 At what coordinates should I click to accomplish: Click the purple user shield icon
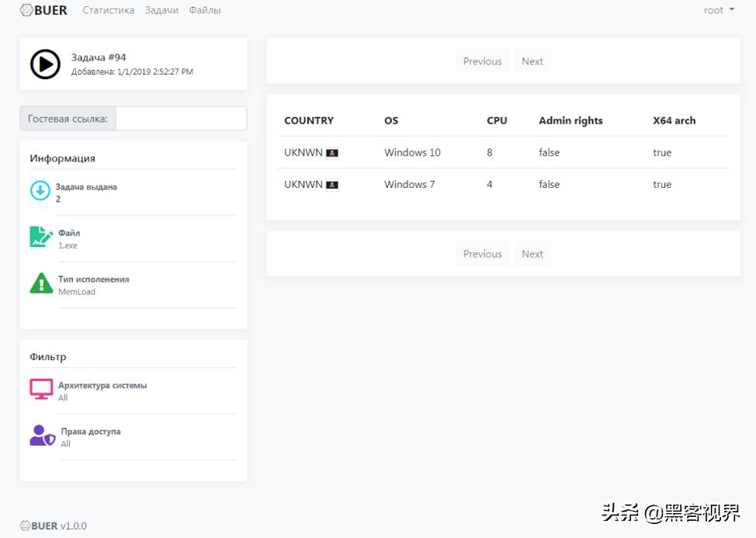coord(42,436)
